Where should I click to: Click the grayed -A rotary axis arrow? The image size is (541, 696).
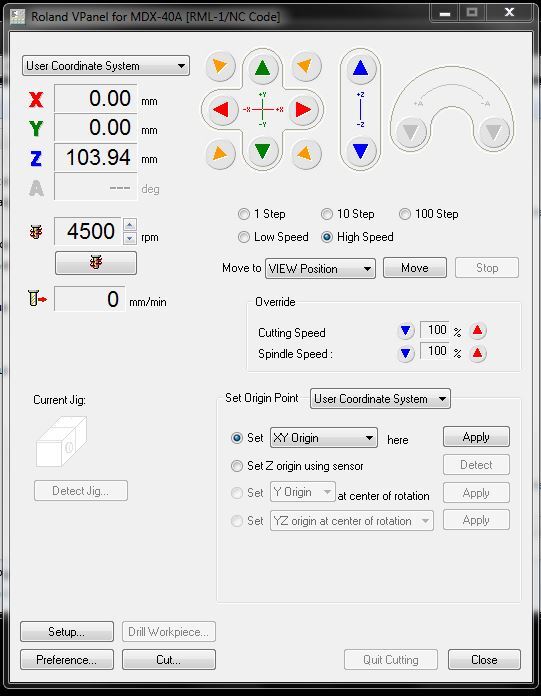(x=494, y=132)
